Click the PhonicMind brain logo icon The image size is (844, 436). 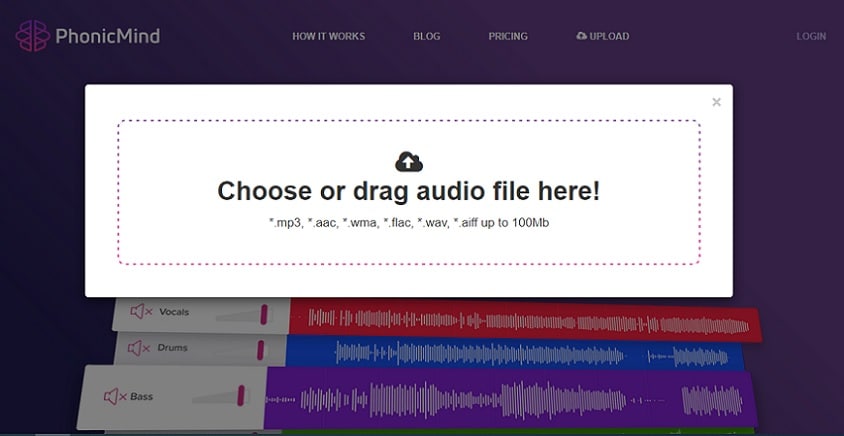point(33,36)
